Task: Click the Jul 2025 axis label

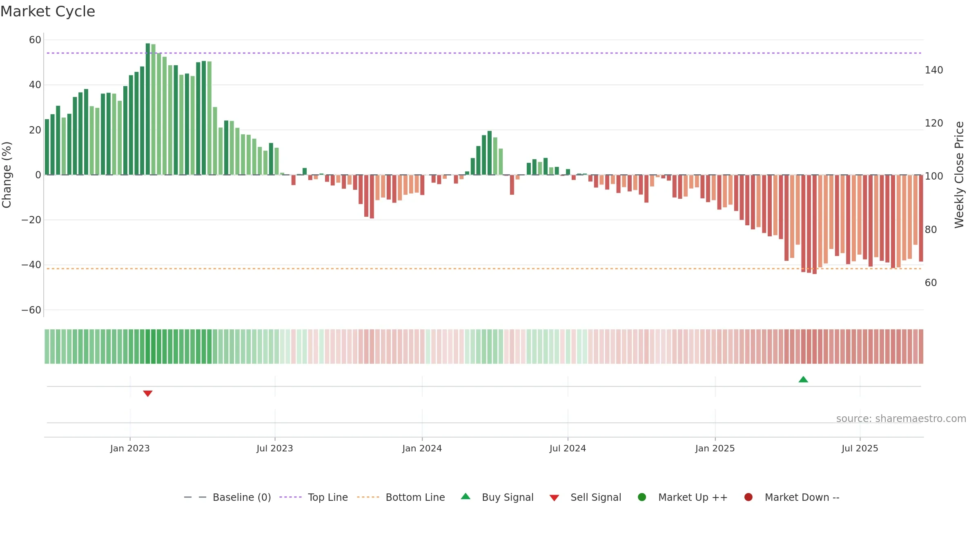Action: (x=860, y=448)
